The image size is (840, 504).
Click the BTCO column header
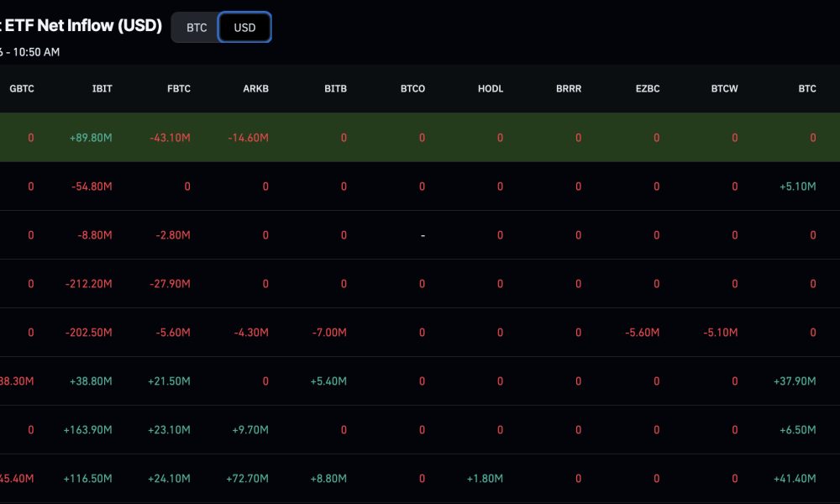412,89
